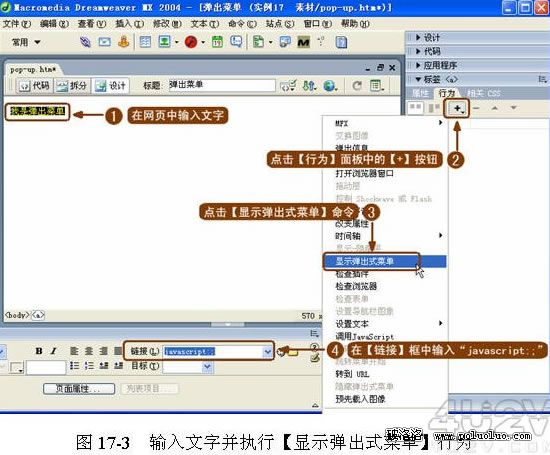Click the point-to-file target icon beside Link
The width and height of the screenshot is (550, 455).
(281, 351)
